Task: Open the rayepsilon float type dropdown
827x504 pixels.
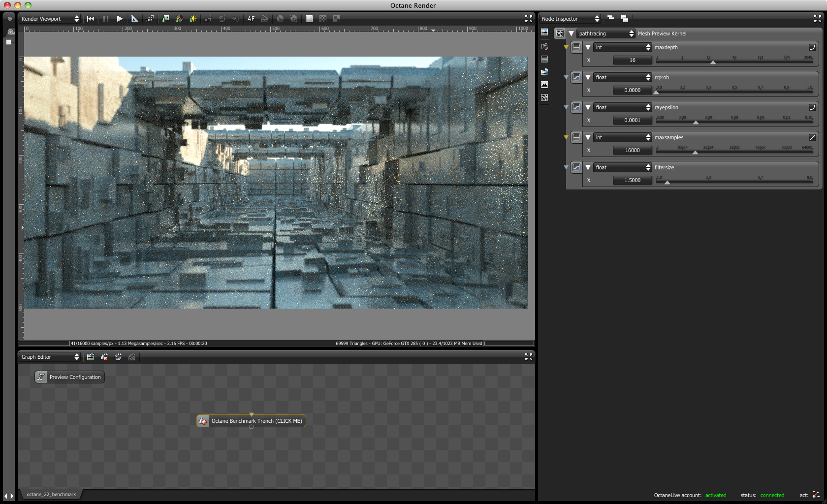Action: pyautogui.click(x=623, y=107)
